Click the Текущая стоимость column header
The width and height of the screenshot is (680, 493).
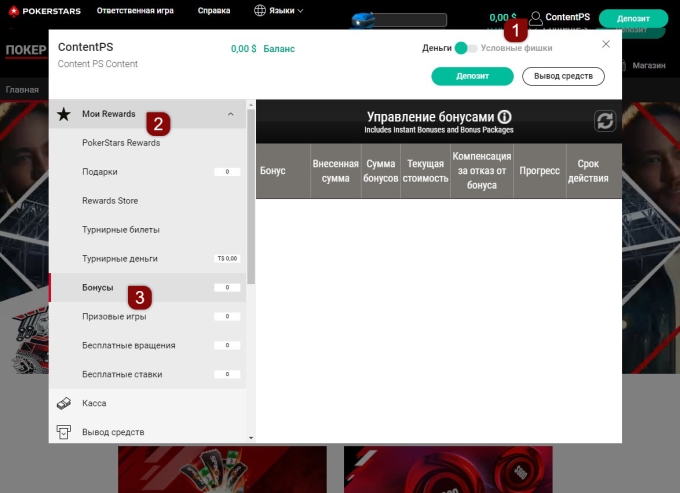click(425, 171)
